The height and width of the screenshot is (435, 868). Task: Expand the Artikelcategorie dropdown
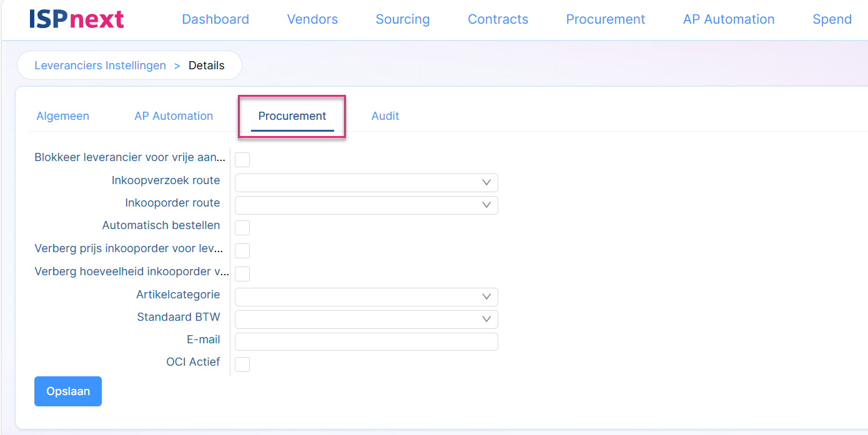[x=366, y=296]
